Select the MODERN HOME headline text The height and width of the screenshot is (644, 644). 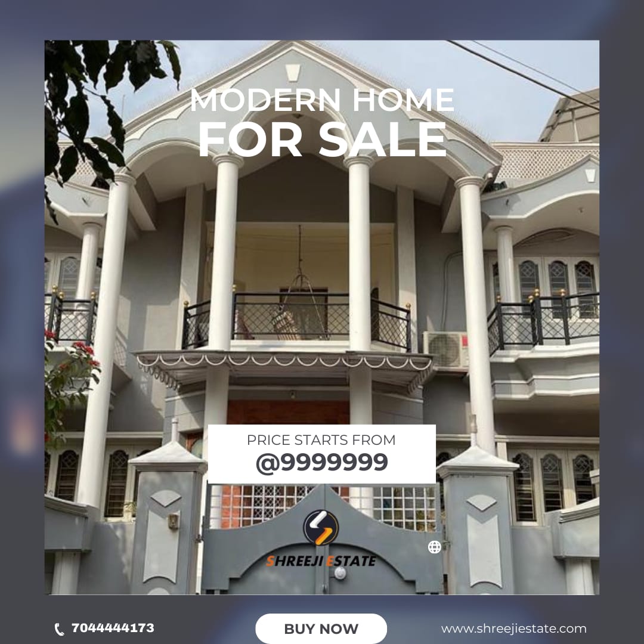[x=322, y=100]
